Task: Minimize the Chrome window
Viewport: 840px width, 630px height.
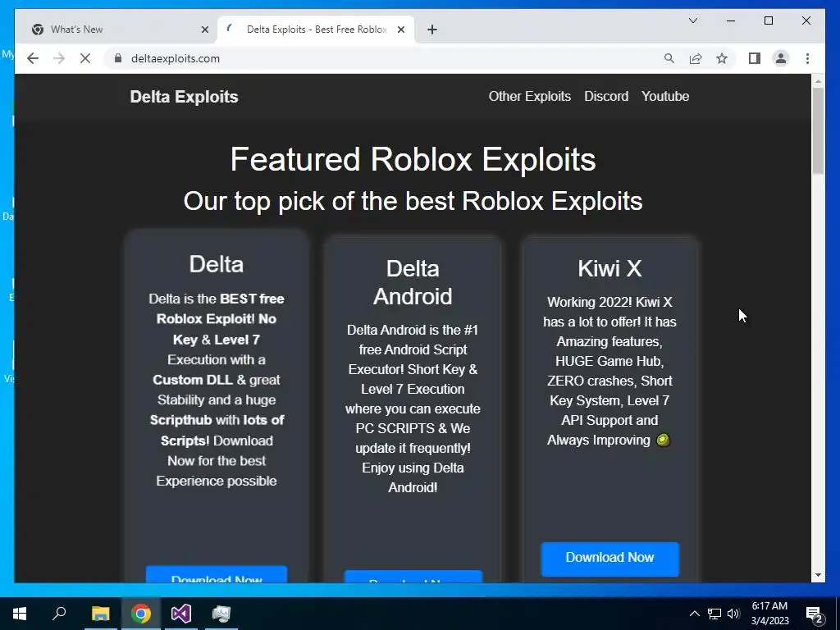Action: click(x=731, y=21)
